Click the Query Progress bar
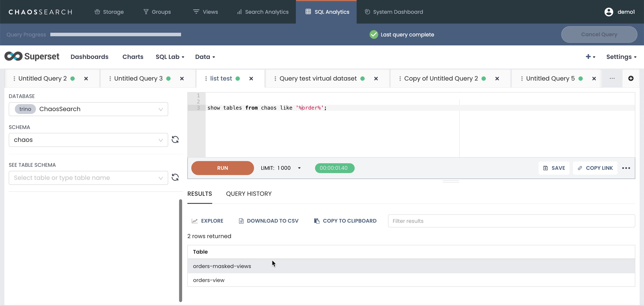The image size is (644, 306). (115, 34)
